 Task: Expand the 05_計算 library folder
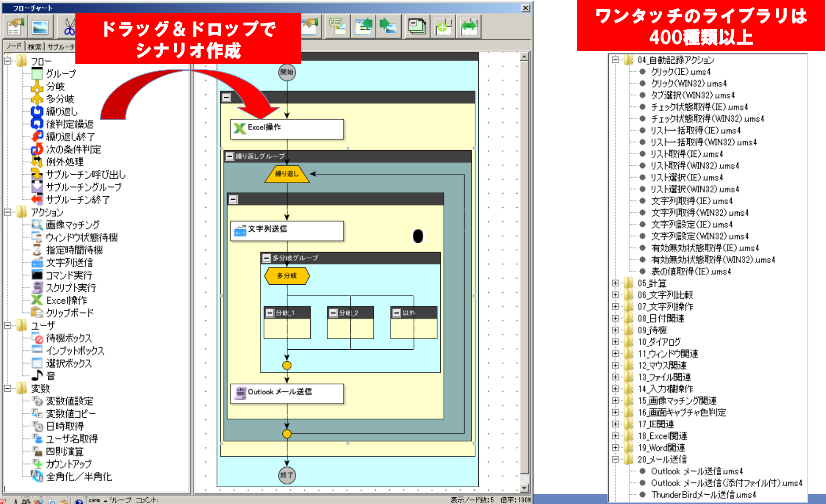615,283
